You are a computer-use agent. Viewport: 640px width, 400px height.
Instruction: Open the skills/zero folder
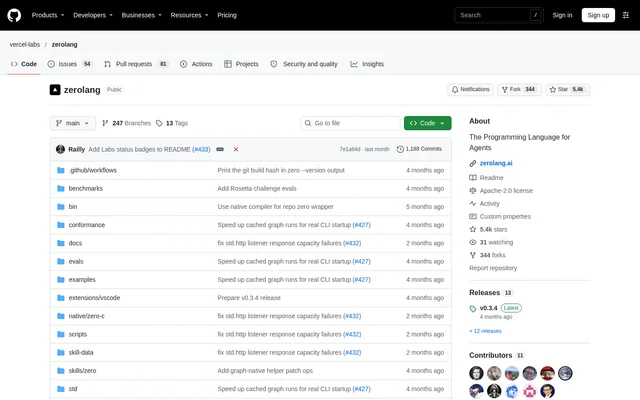82,371
